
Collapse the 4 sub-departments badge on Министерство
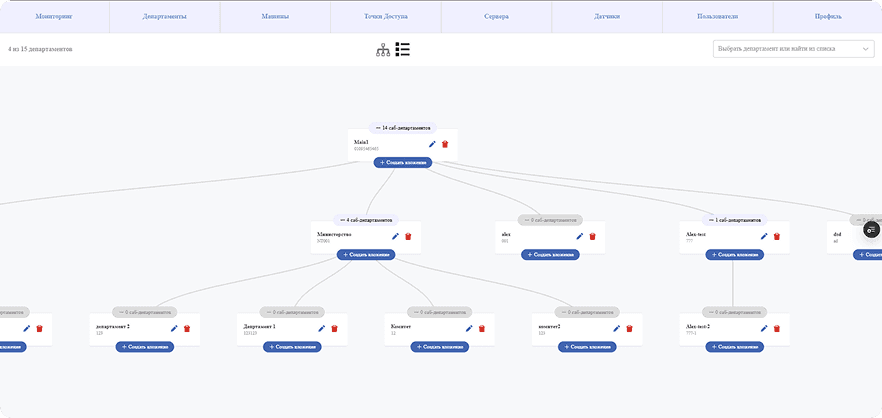click(366, 220)
